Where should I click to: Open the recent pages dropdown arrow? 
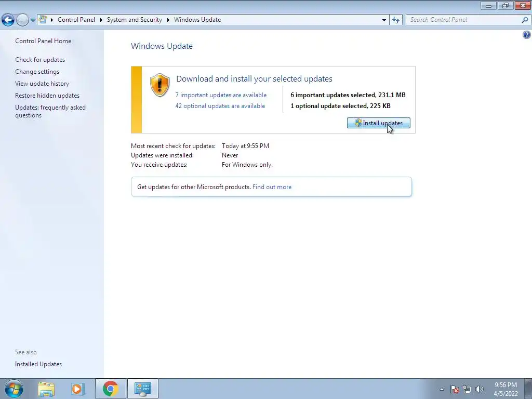[33, 20]
